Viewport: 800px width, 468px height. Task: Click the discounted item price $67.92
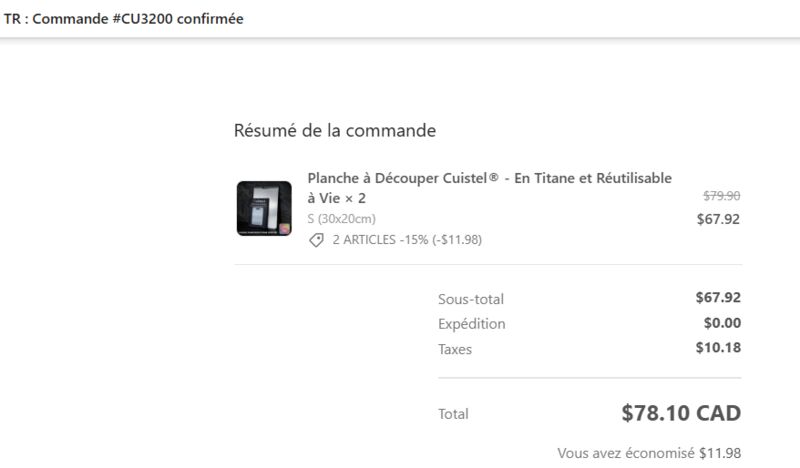(718, 219)
